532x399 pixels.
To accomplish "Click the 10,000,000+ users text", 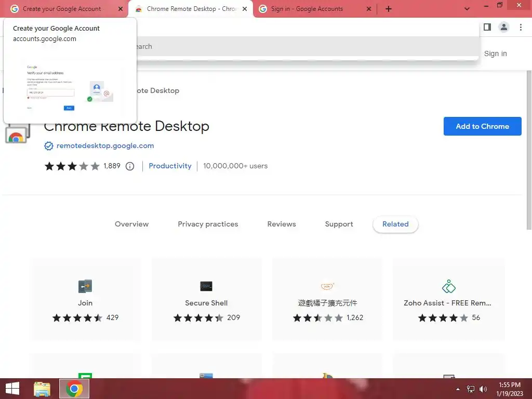I will (235, 166).
